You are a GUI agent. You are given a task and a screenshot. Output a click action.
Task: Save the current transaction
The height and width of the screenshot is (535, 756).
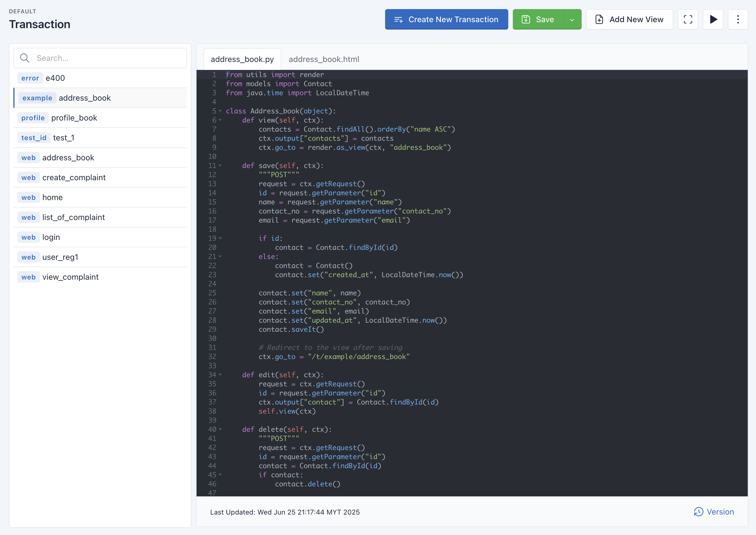538,19
